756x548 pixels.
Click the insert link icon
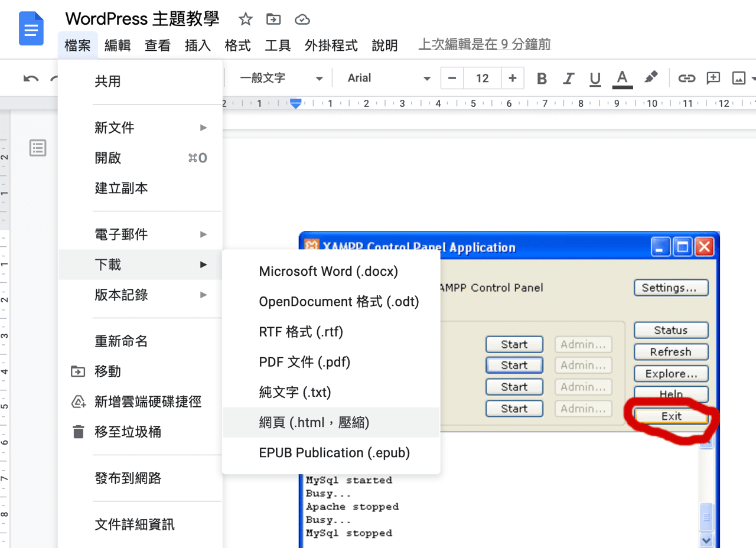click(x=686, y=78)
